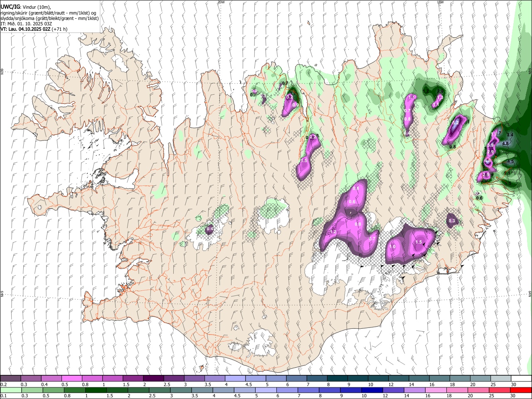Click the "0.4" value on the western glacier
Image resolution: width=532 pixels, height=399 pixels.
coord(210,229)
